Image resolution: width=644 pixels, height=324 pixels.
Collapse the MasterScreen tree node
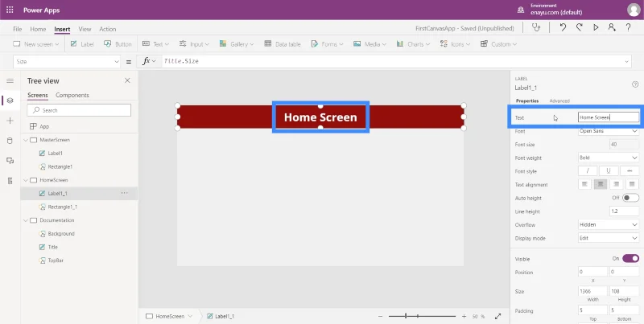click(26, 140)
